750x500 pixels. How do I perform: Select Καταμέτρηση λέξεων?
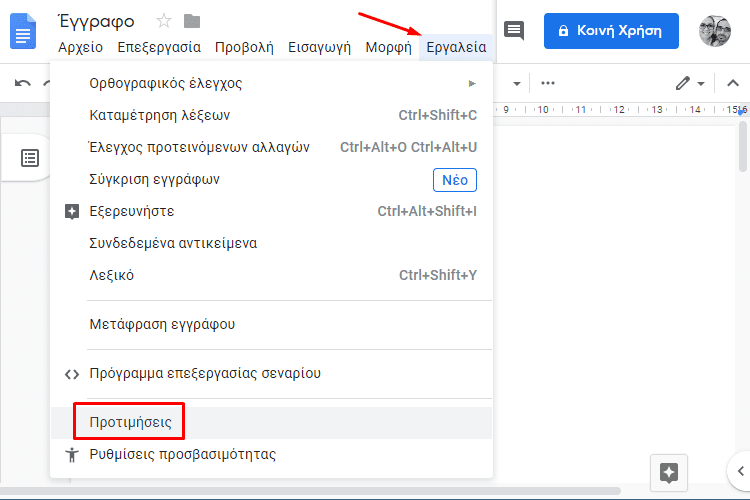coord(271,115)
